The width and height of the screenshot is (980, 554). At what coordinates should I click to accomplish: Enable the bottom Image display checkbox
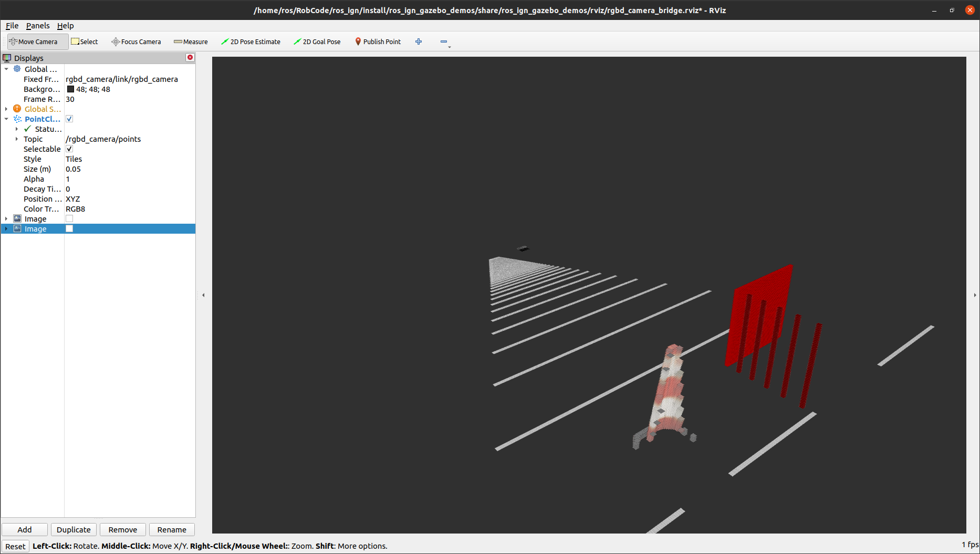point(69,228)
